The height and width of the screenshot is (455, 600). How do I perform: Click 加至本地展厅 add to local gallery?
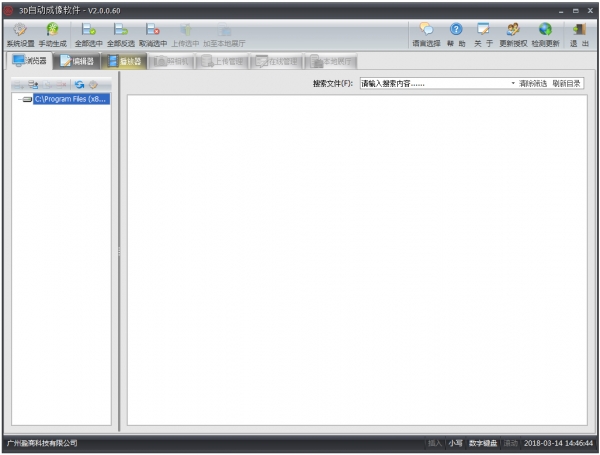pyautogui.click(x=224, y=35)
